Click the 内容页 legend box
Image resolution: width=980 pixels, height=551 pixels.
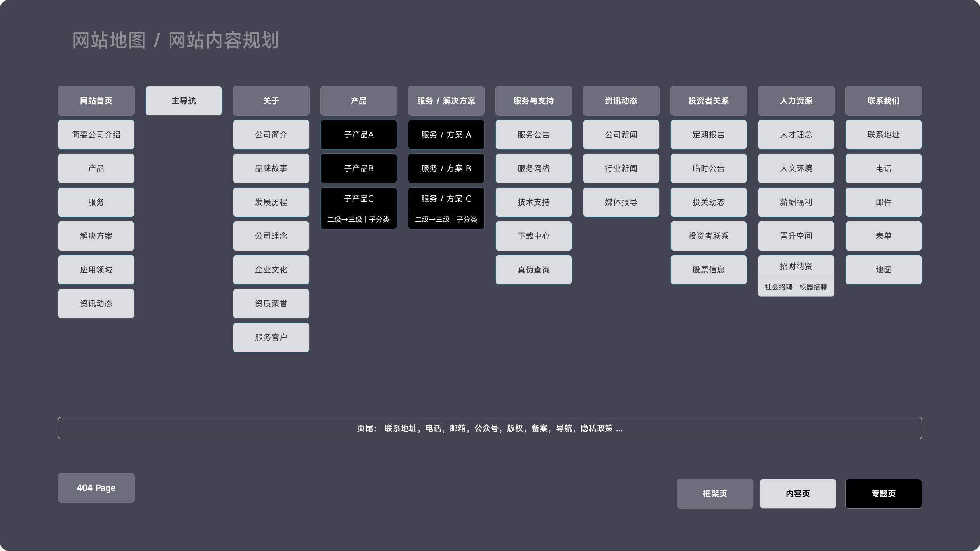pyautogui.click(x=798, y=493)
